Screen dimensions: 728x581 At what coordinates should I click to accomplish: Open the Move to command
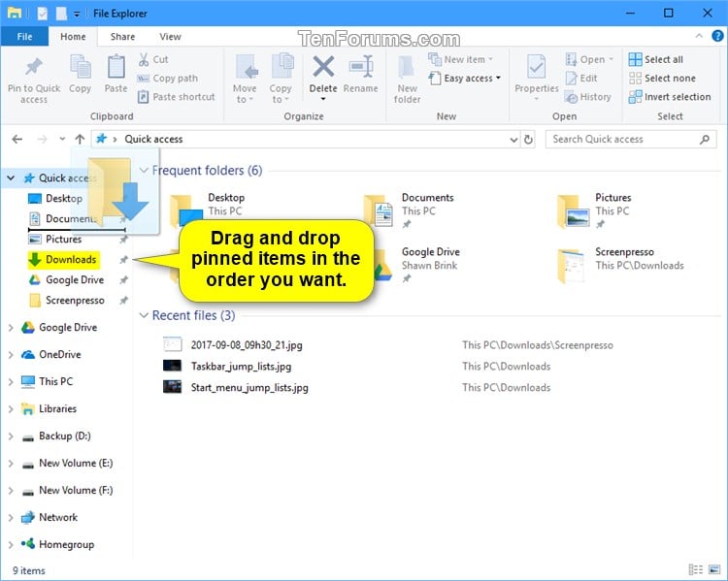pyautogui.click(x=245, y=79)
